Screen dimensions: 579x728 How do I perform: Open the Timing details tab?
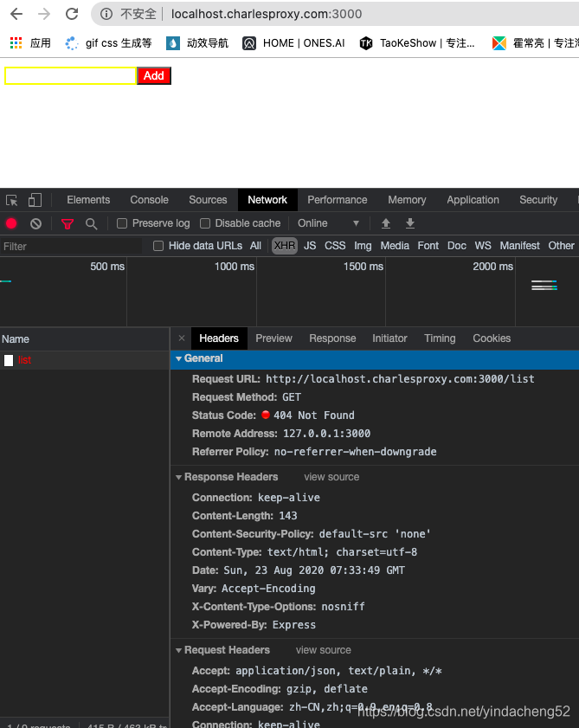pos(440,338)
